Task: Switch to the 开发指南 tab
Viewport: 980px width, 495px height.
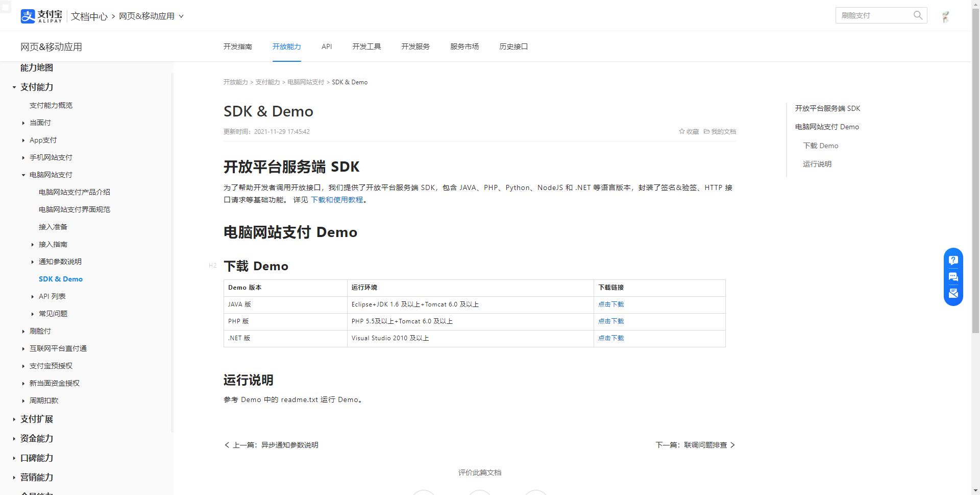Action: 237,46
